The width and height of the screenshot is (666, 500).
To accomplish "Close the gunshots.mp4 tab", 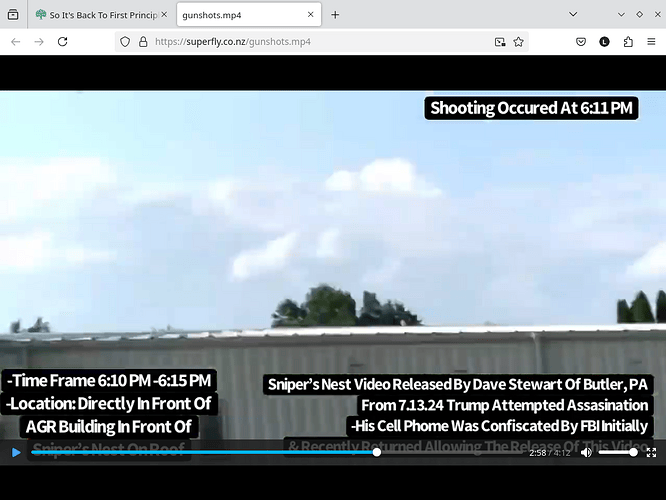I will click(311, 15).
